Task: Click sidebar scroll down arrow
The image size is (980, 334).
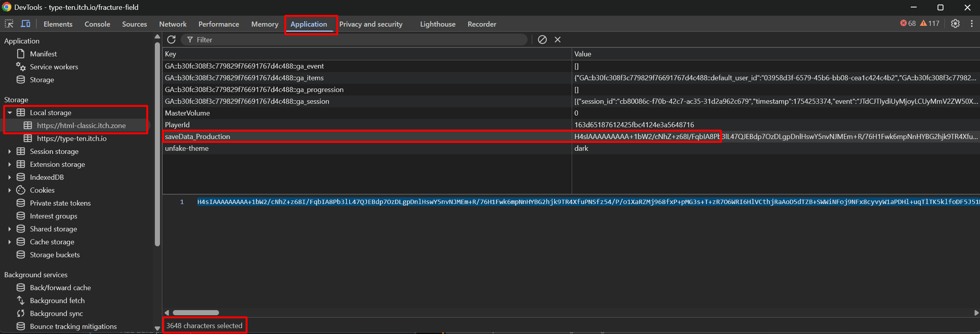Action: pyautogui.click(x=157, y=328)
